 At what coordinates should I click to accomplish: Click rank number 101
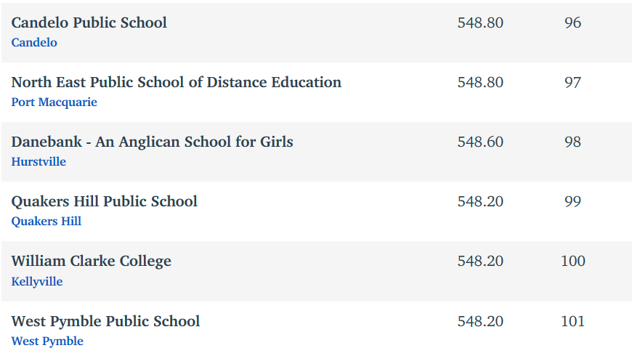pos(572,321)
